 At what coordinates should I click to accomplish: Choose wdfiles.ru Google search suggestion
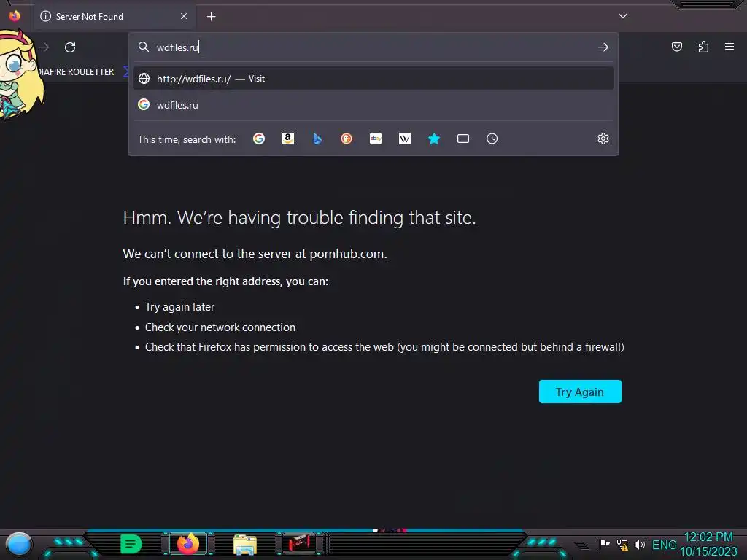(x=373, y=105)
